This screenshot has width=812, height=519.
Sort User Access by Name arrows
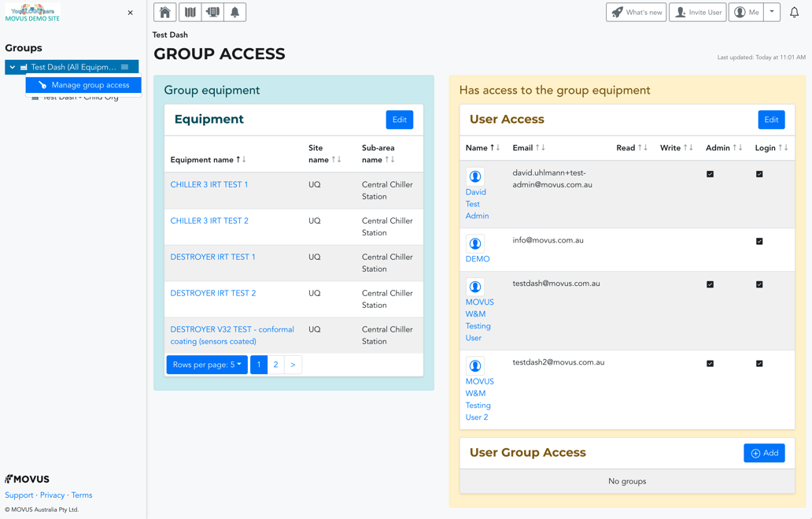[495, 148]
